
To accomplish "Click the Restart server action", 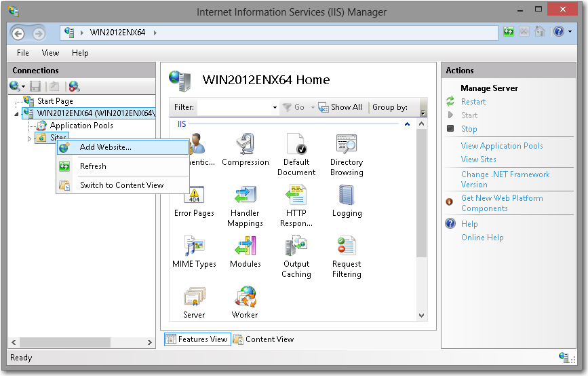I will pyautogui.click(x=473, y=102).
